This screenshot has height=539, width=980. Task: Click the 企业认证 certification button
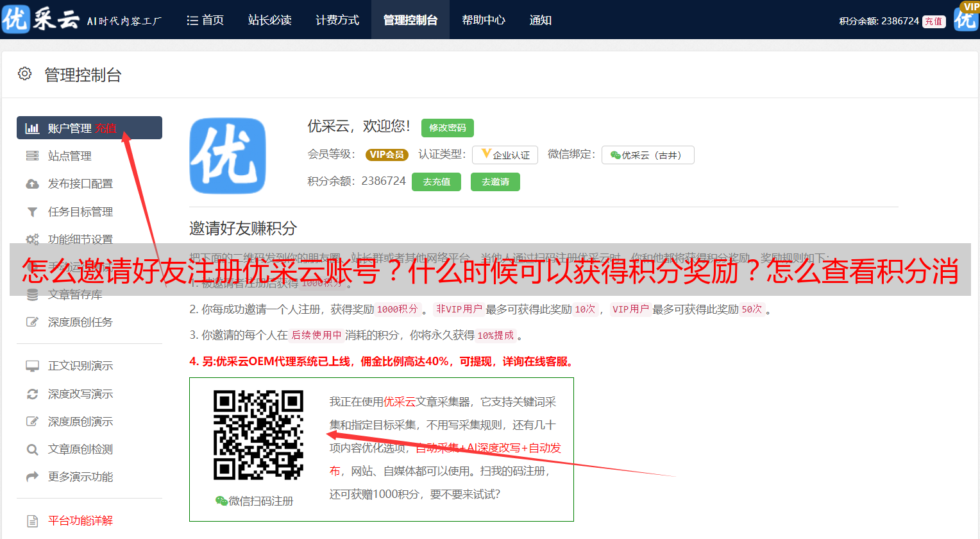(505, 155)
